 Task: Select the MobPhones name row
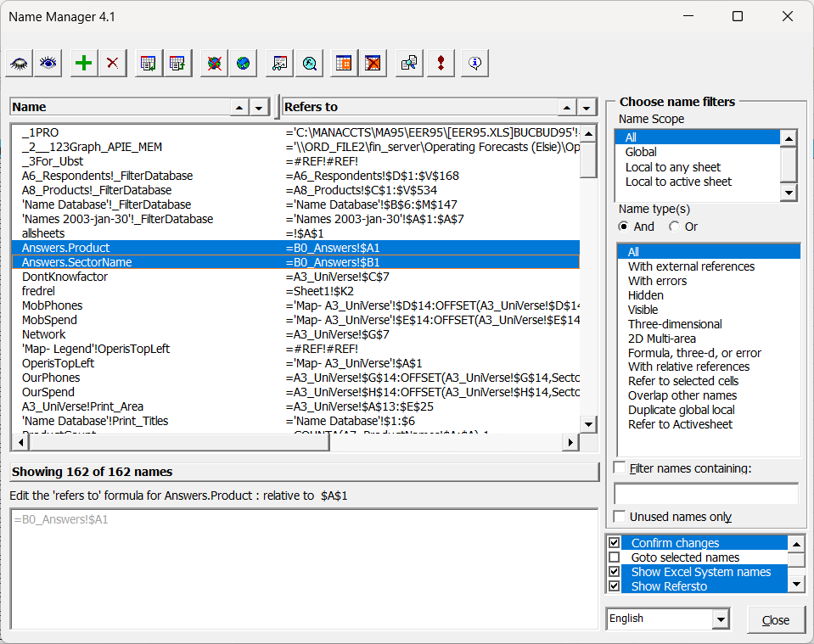[x=295, y=305]
